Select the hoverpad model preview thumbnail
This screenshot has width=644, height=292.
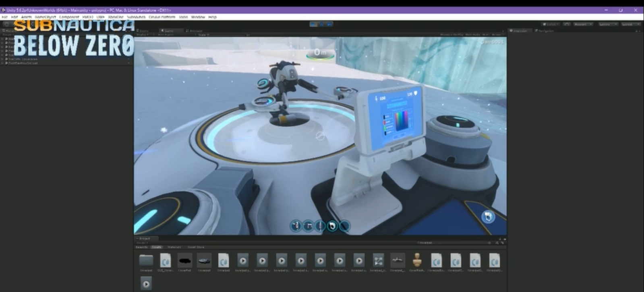tap(204, 261)
